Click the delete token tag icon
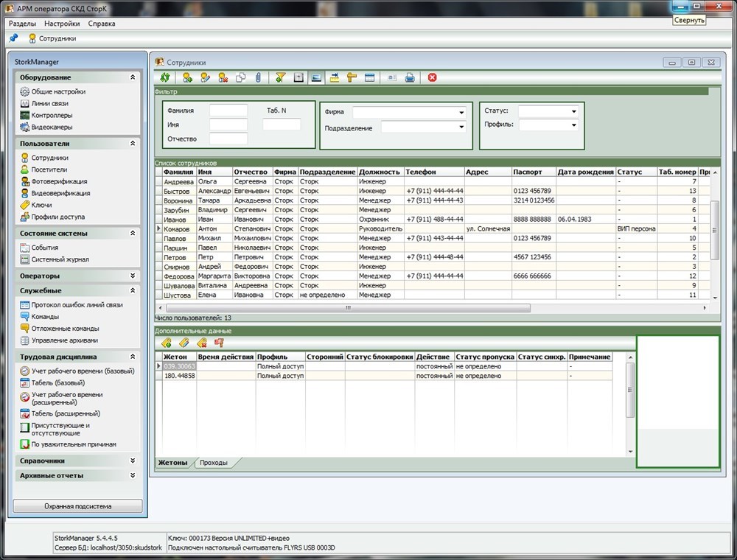This screenshot has height=560, width=737. tap(201, 343)
